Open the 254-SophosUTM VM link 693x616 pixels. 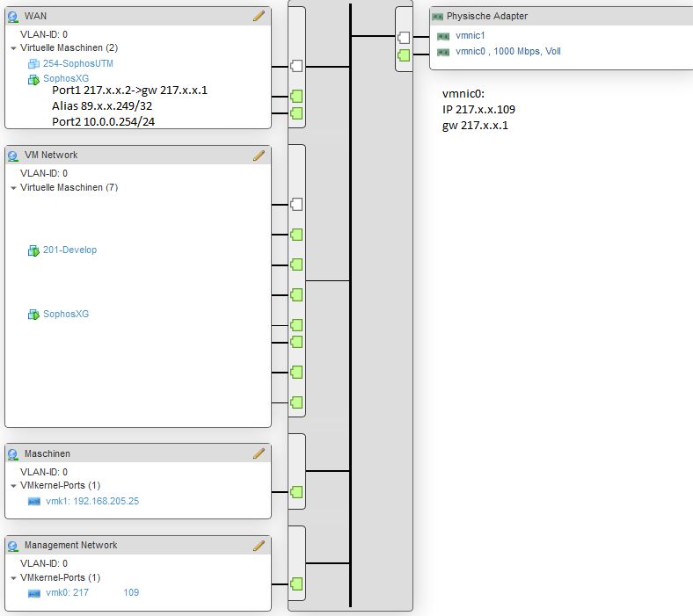[x=77, y=63]
